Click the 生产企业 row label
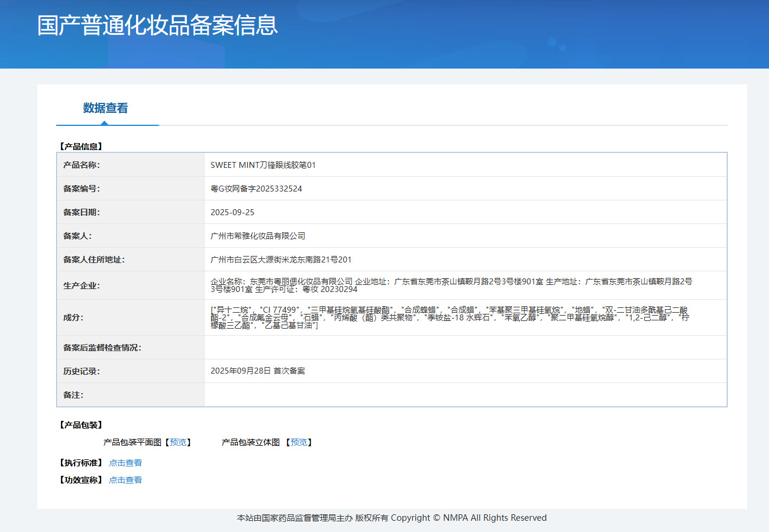 (82, 286)
